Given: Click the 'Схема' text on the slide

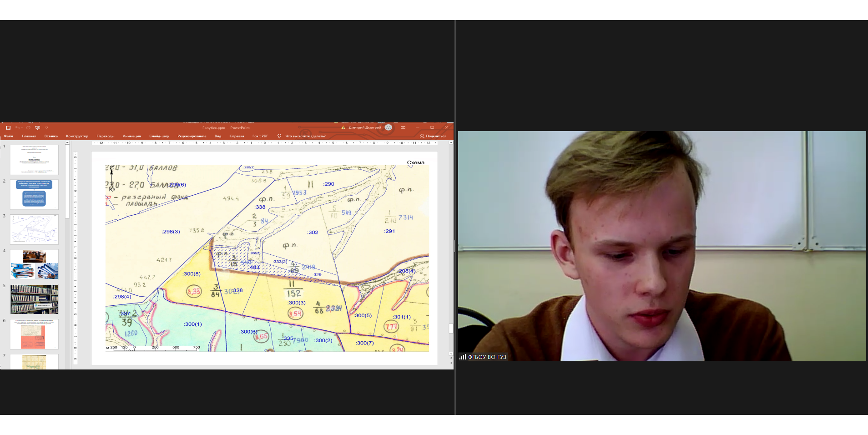Looking at the screenshot, I should tap(415, 162).
